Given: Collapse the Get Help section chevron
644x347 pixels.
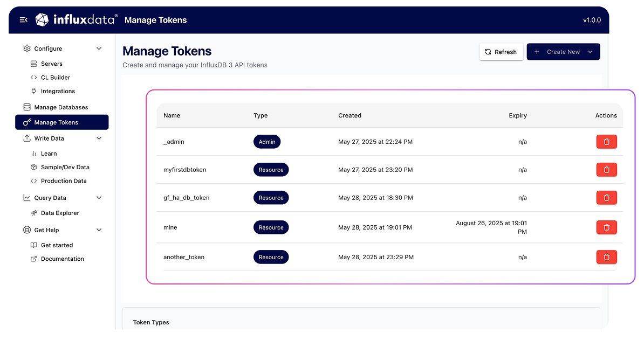Looking at the screenshot, I should click(x=99, y=230).
